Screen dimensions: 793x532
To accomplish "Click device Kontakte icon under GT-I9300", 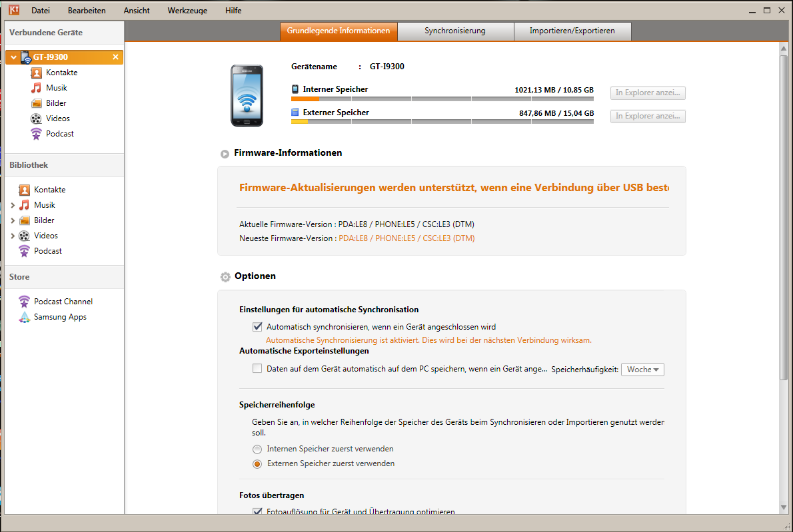I will tap(36, 73).
